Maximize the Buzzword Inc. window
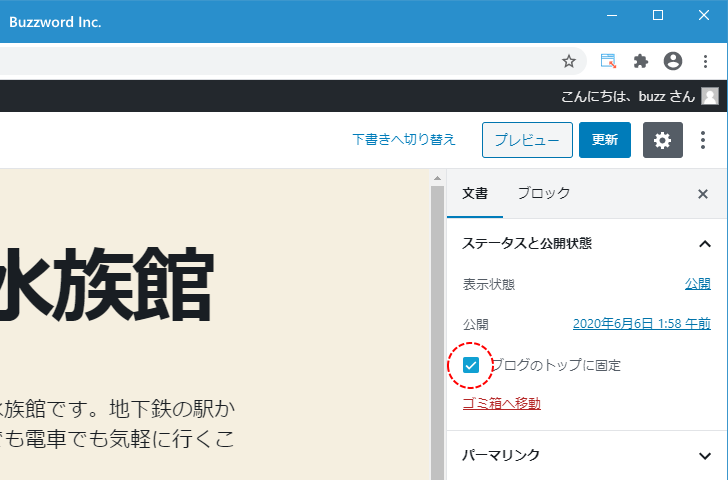The height and width of the screenshot is (480, 728). click(x=658, y=15)
